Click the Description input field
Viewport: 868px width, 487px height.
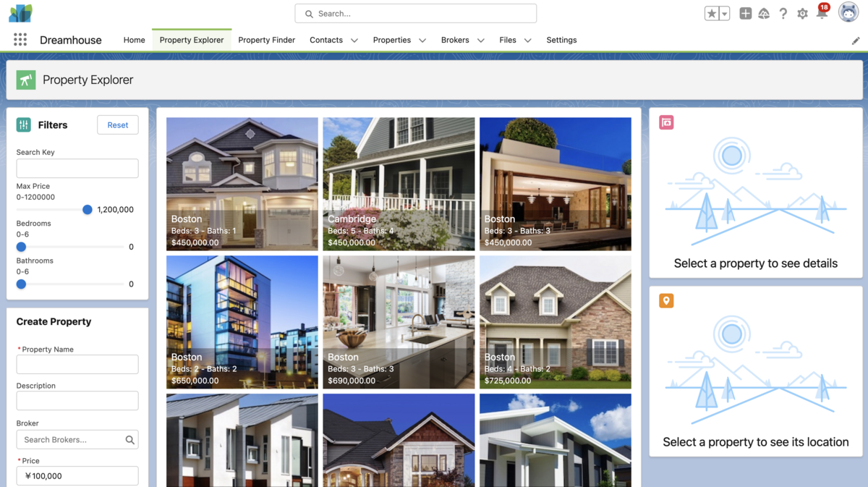point(77,401)
